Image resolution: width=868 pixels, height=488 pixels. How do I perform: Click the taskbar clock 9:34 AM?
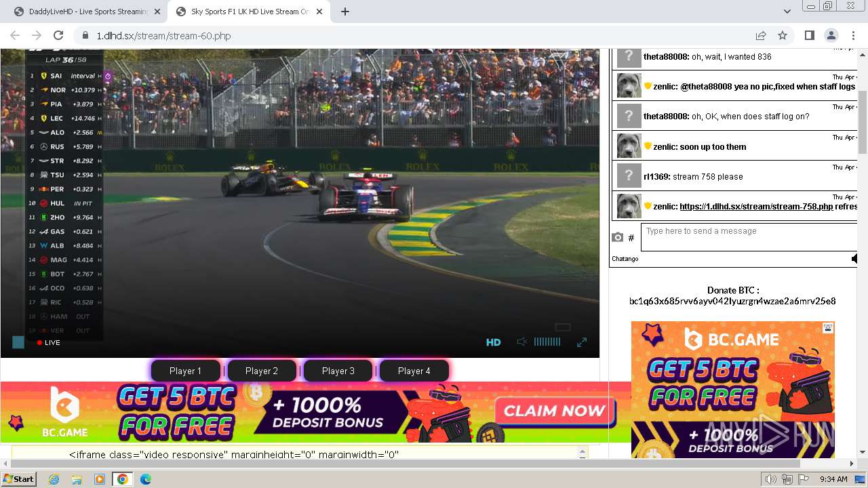pyautogui.click(x=833, y=479)
